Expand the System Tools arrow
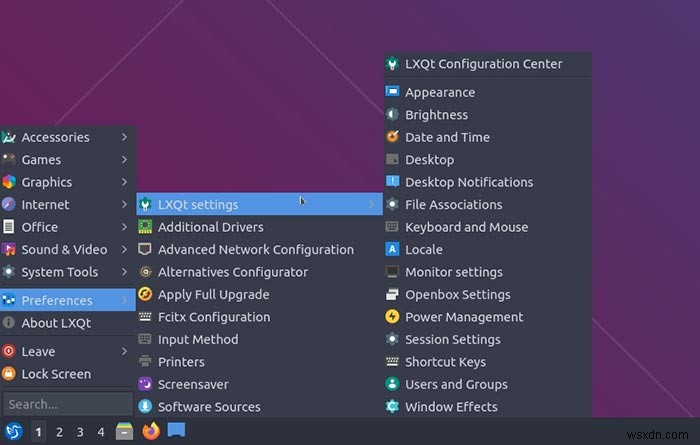 click(125, 271)
